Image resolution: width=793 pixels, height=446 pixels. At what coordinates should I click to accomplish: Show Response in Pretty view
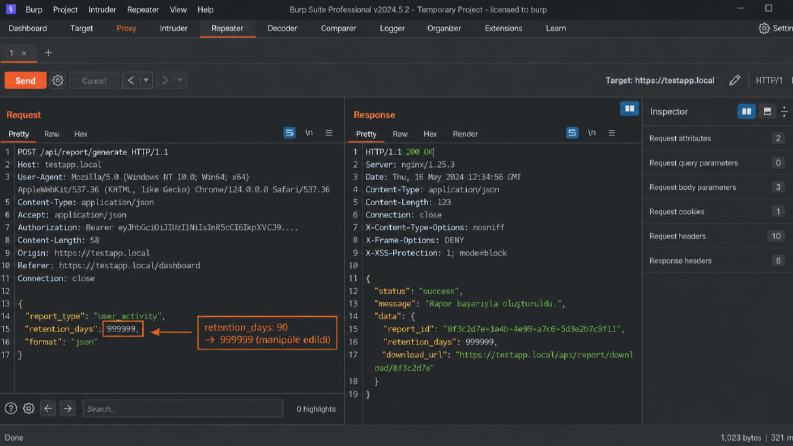pos(366,134)
